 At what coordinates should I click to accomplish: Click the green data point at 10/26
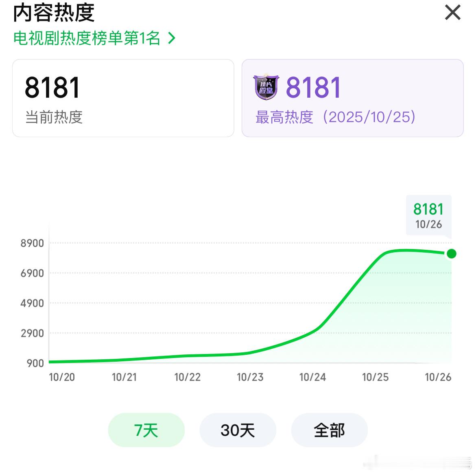click(452, 253)
